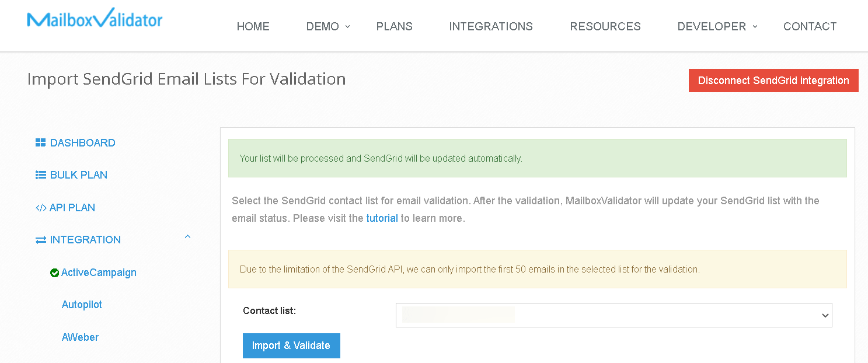Viewport: 868px width, 363px height.
Task: Open the Integrations menu item
Action: [490, 26]
